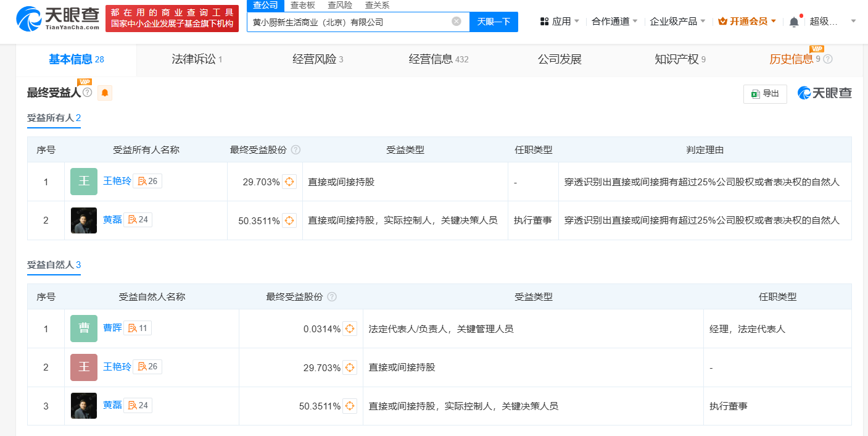Screen dimensions: 868x436
Task: Click the TianYanCha logo at top left
Action: [58, 19]
